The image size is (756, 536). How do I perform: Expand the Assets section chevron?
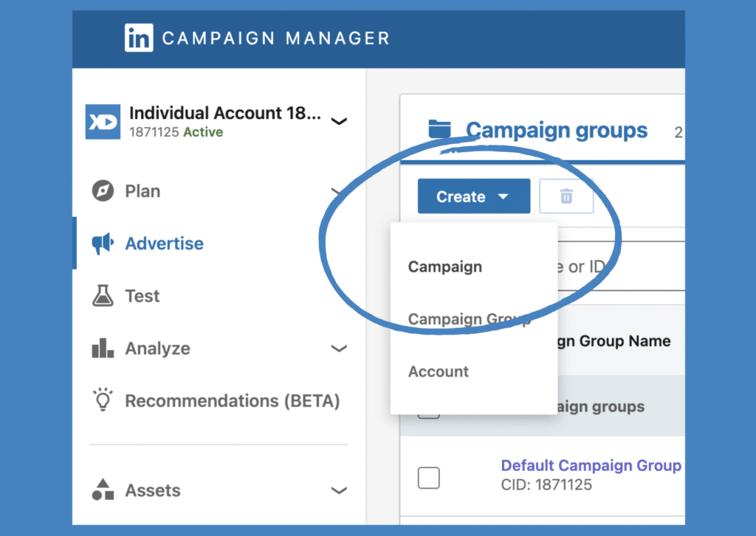[x=339, y=490]
